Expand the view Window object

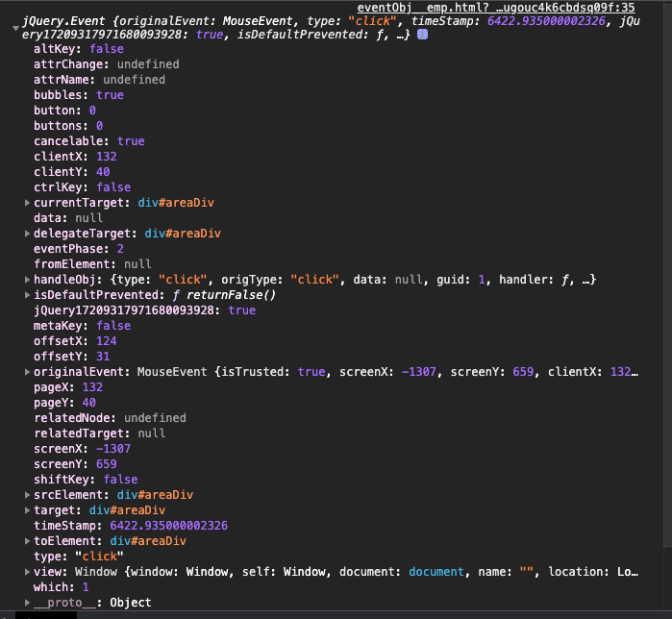[27, 572]
